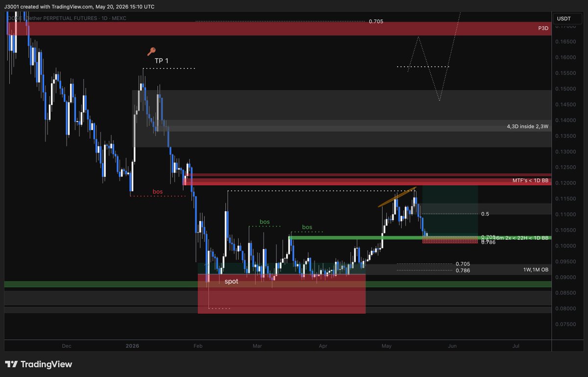Click 'Jul' on the time axis
This screenshot has height=377, width=588.
pyautogui.click(x=516, y=346)
